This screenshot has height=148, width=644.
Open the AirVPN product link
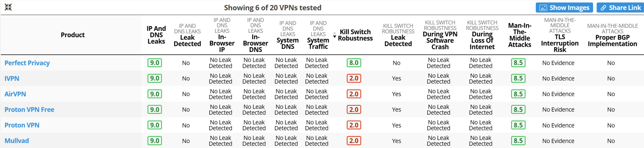coord(15,94)
